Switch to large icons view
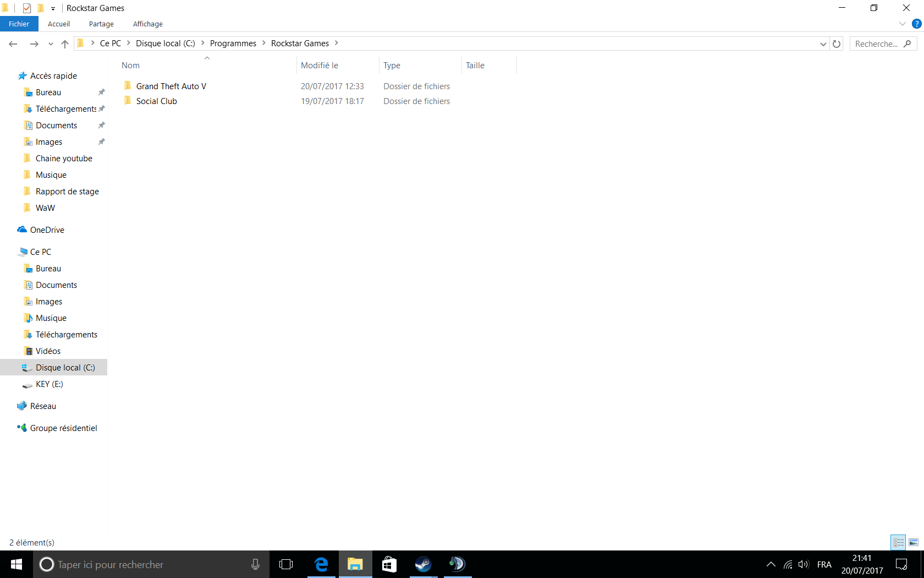Viewport: 924px width, 578px height. (914, 543)
